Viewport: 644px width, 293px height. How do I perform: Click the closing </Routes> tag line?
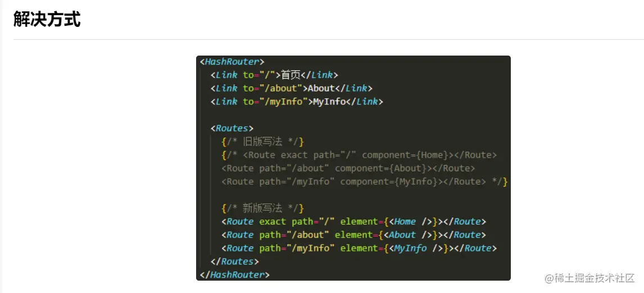click(234, 262)
